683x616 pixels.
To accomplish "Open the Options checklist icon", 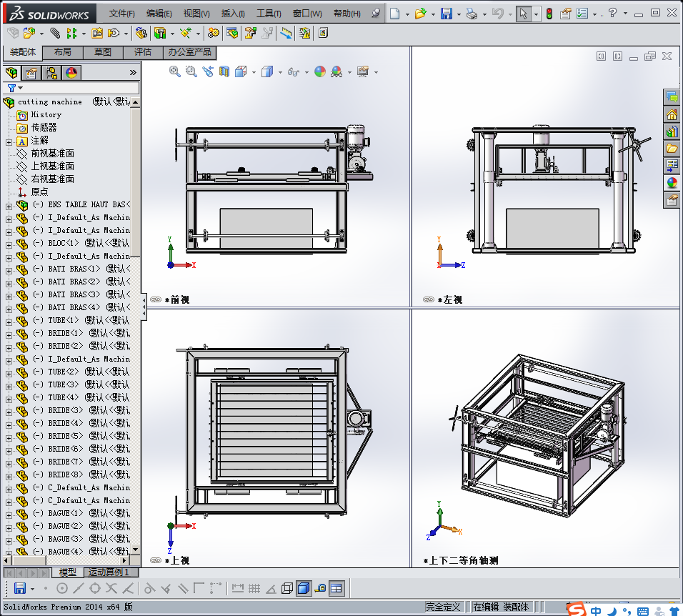I will pyautogui.click(x=582, y=14).
